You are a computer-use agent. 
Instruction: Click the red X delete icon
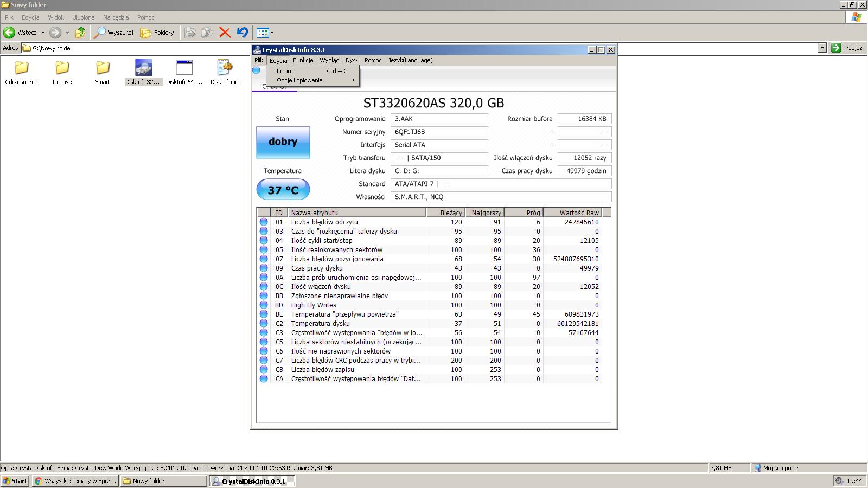tap(225, 33)
